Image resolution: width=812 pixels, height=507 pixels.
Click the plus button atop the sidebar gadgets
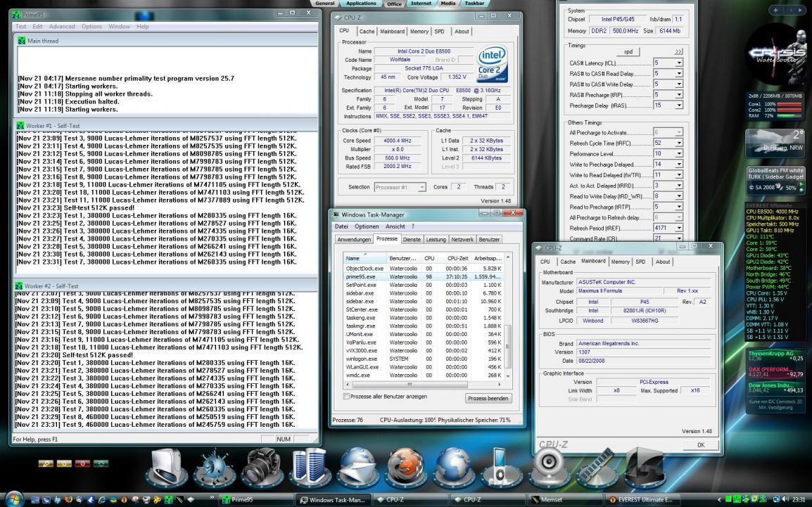coord(775,10)
